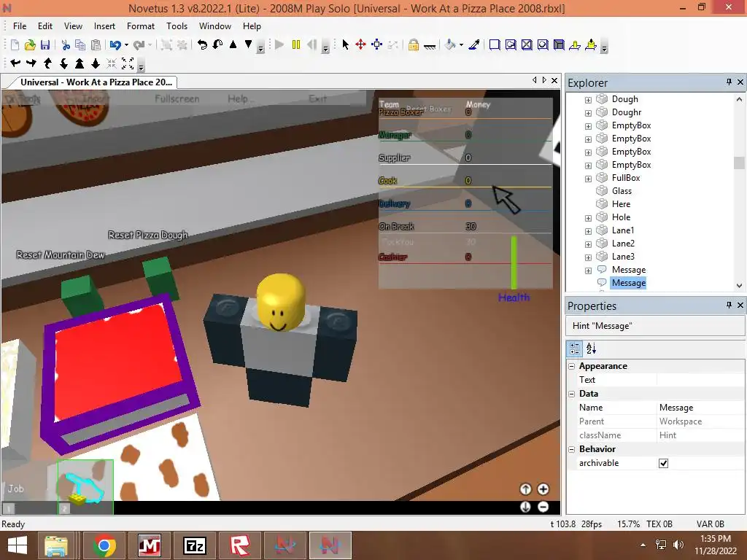The height and width of the screenshot is (560, 747).
Task: Open the File menu
Action: pyautogui.click(x=20, y=26)
